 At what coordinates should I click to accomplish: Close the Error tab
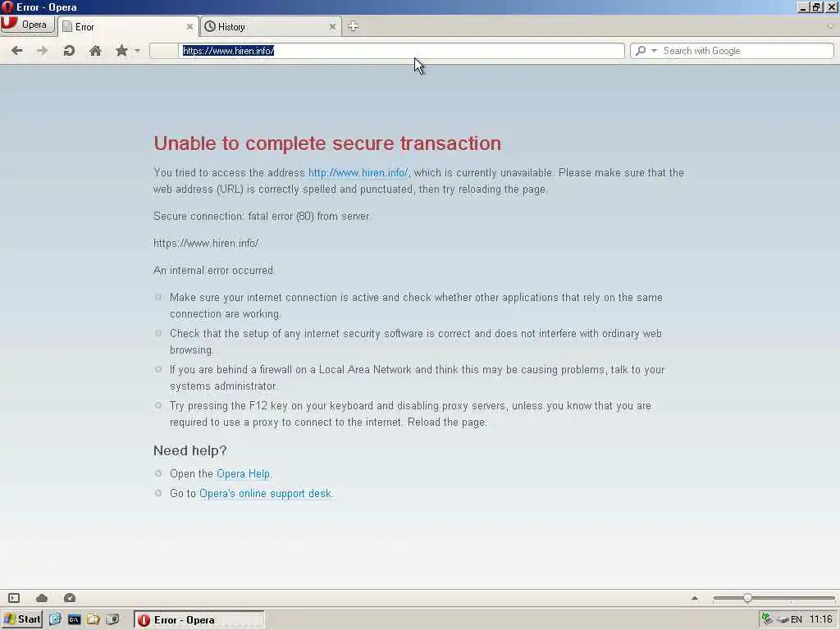(189, 27)
